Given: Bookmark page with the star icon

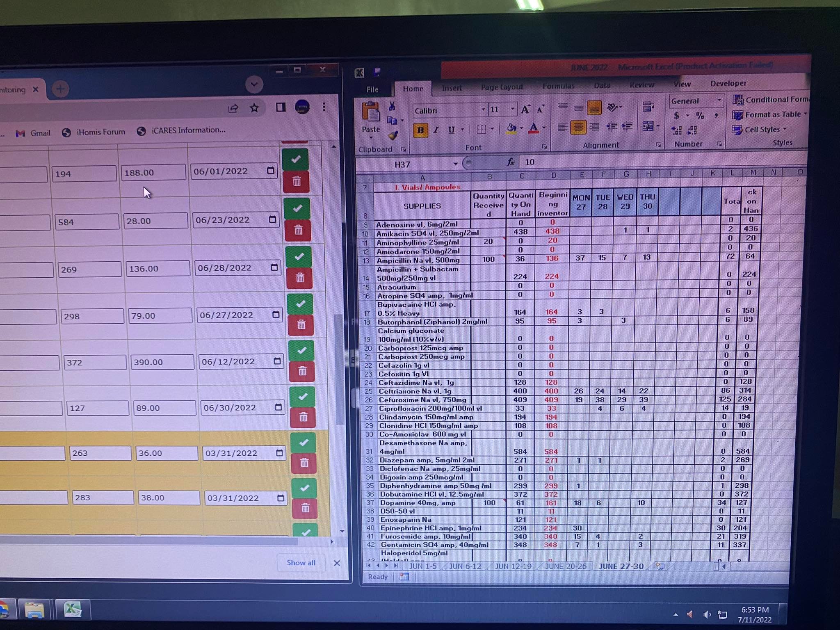Looking at the screenshot, I should [x=254, y=108].
